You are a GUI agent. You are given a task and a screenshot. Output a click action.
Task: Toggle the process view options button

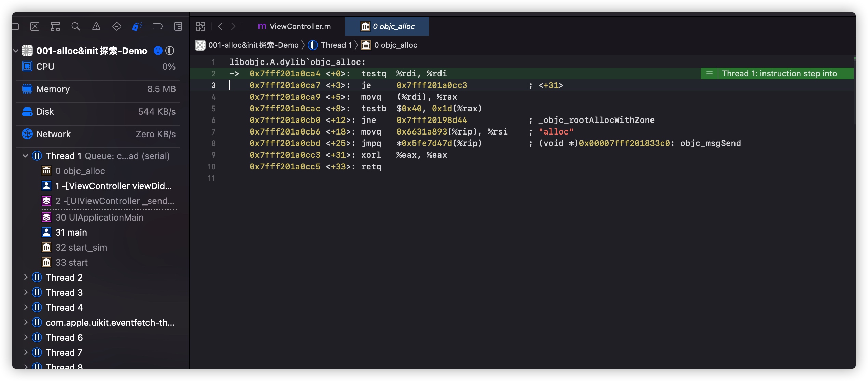[170, 51]
